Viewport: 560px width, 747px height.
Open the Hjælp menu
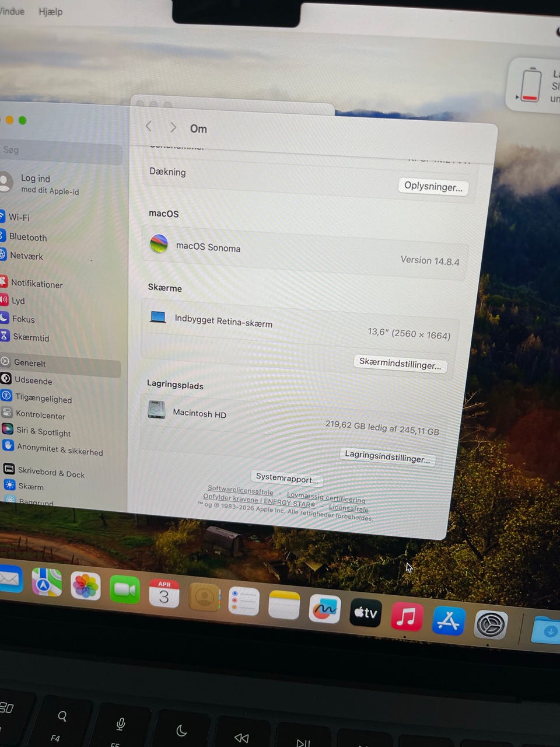click(x=50, y=11)
